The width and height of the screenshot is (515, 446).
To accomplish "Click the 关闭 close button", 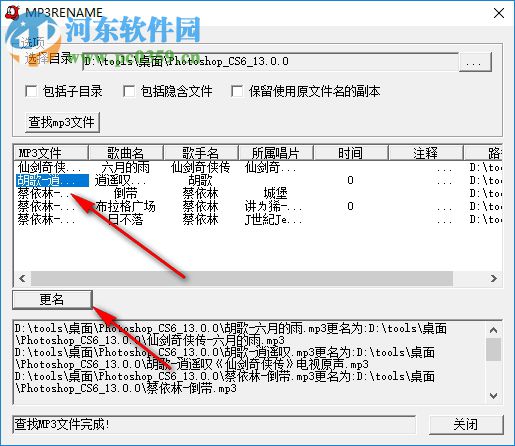I will (466, 424).
